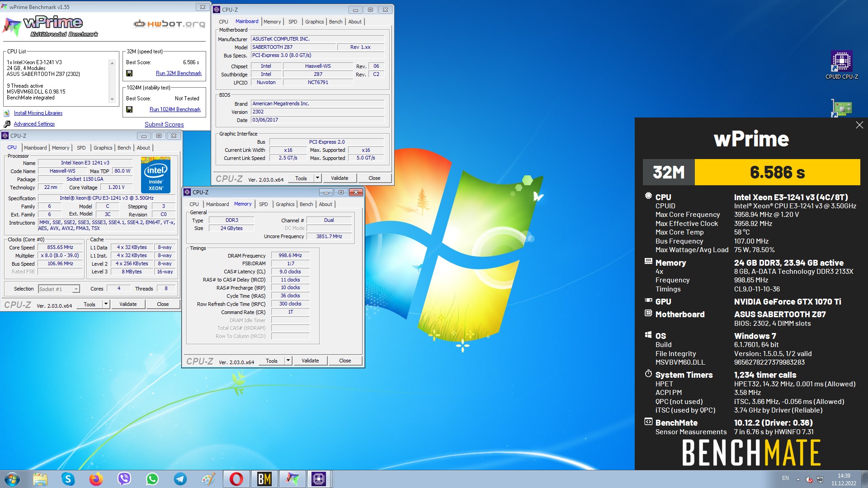Screen dimensions: 868x488
Task: Expand the Tools dropdown arrow in the Memory CPU-Z window
Action: coord(288,361)
